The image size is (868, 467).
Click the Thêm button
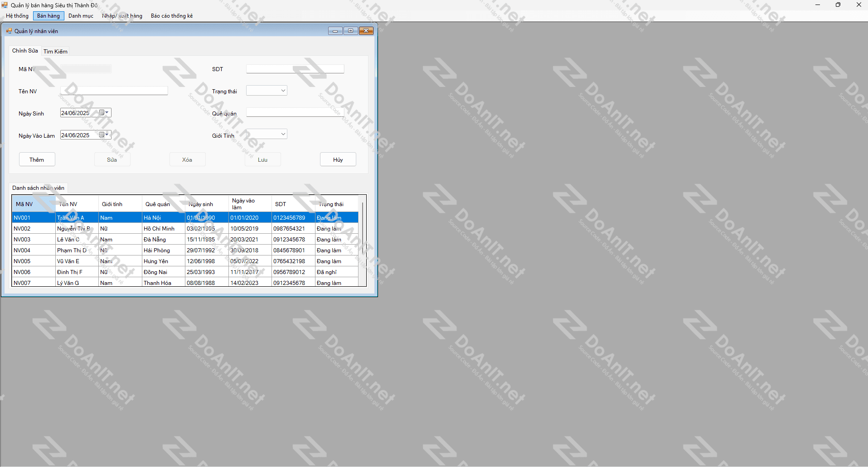click(37, 159)
